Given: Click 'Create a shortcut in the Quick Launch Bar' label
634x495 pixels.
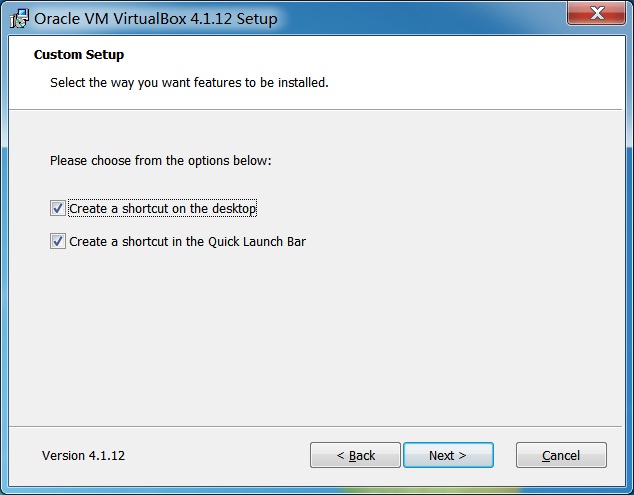Looking at the screenshot, I should 188,241.
